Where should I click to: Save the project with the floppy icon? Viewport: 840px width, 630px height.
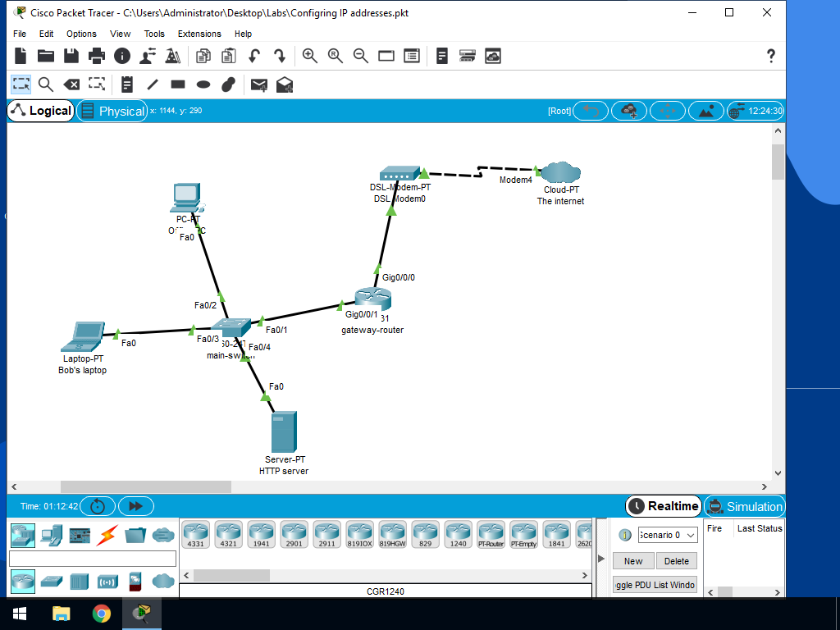click(x=71, y=56)
